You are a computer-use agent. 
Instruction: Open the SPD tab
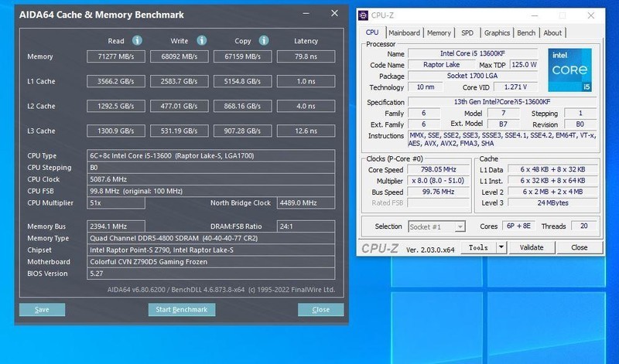tap(467, 32)
